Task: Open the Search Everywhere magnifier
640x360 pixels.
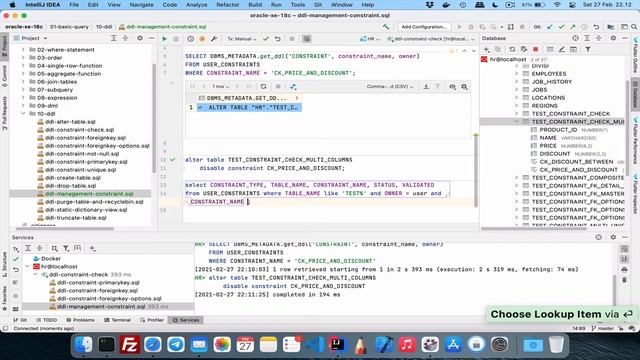Action: [x=634, y=27]
